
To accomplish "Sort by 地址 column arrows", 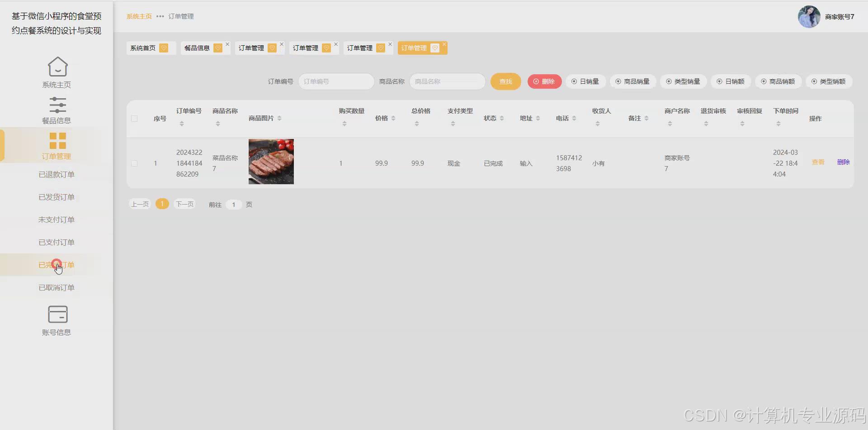I will click(x=538, y=118).
